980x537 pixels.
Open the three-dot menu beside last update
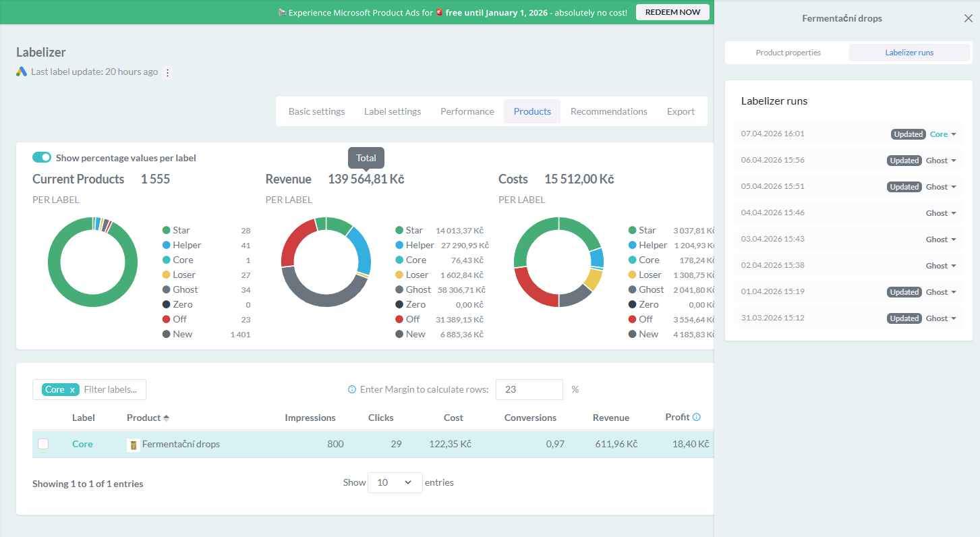click(168, 72)
